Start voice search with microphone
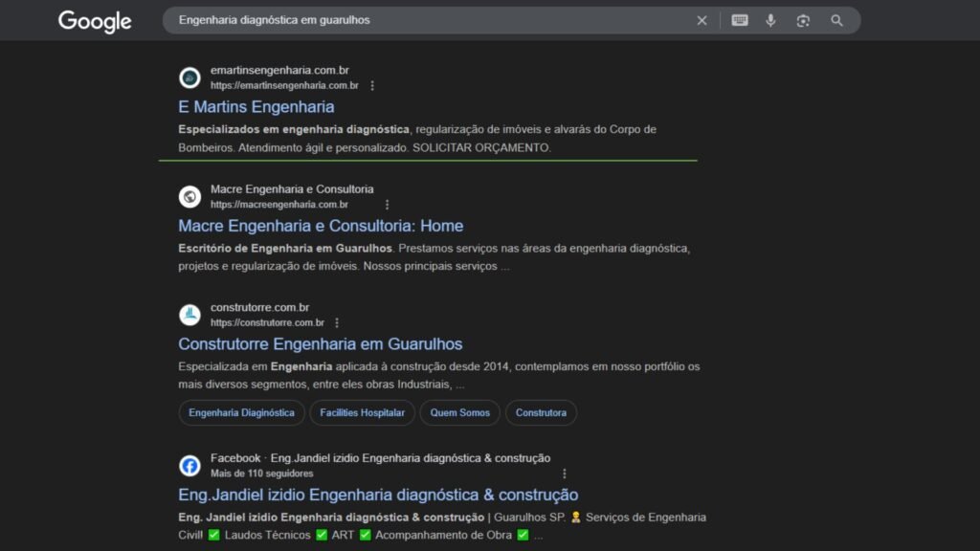The height and width of the screenshot is (551, 980). click(x=770, y=20)
